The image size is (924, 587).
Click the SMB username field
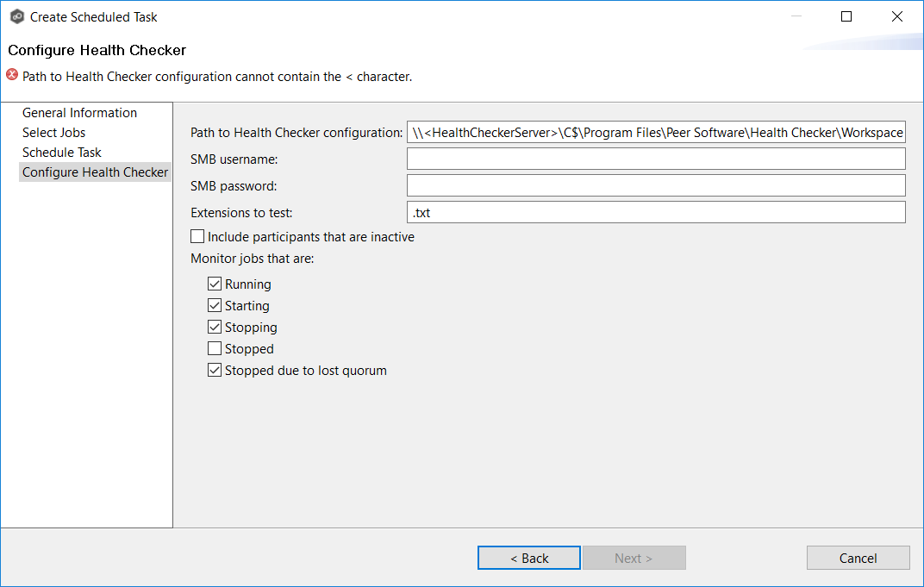[x=656, y=159]
